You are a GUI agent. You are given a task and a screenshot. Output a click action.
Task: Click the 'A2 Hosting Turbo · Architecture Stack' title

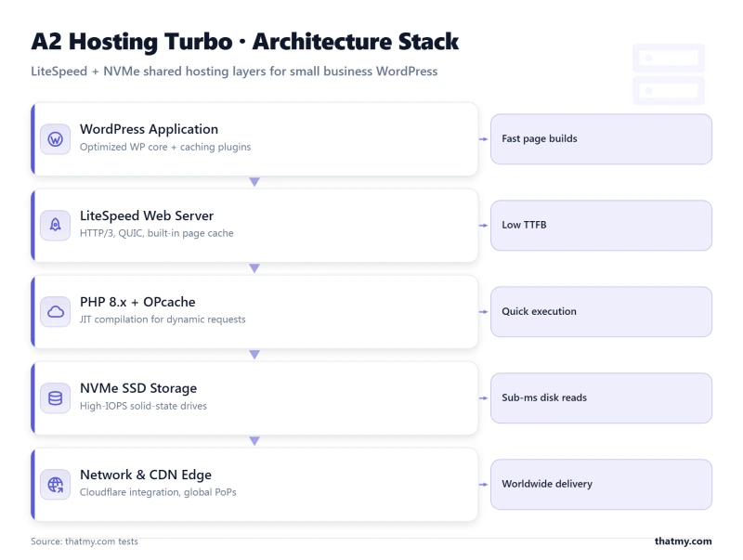point(245,42)
